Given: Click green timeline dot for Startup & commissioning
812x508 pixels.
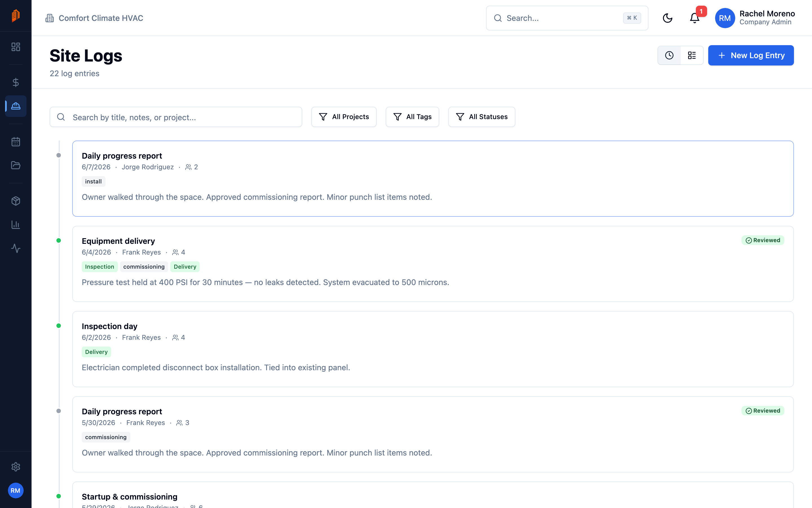Looking at the screenshot, I should coord(59,496).
